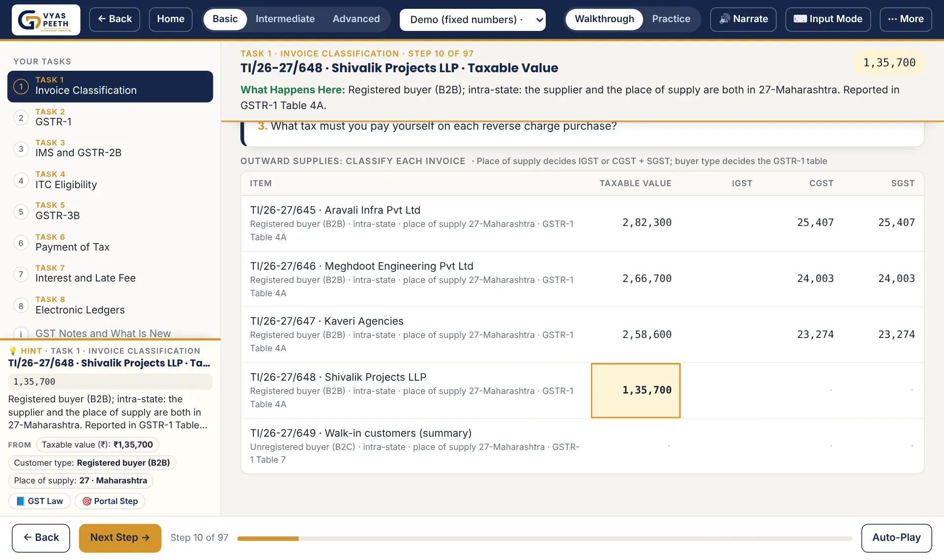Select TI/26-27/645 Aravali Infra row

[582, 224]
